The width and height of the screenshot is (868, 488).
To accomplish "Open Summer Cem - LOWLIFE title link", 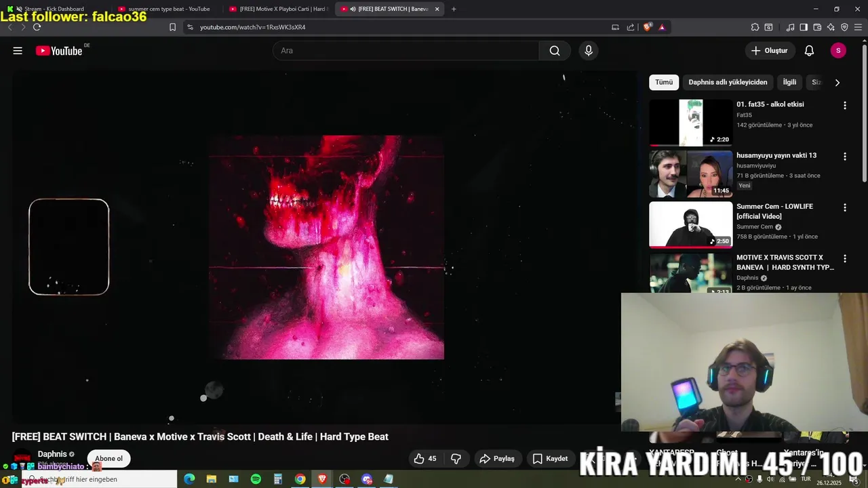I will [774, 211].
